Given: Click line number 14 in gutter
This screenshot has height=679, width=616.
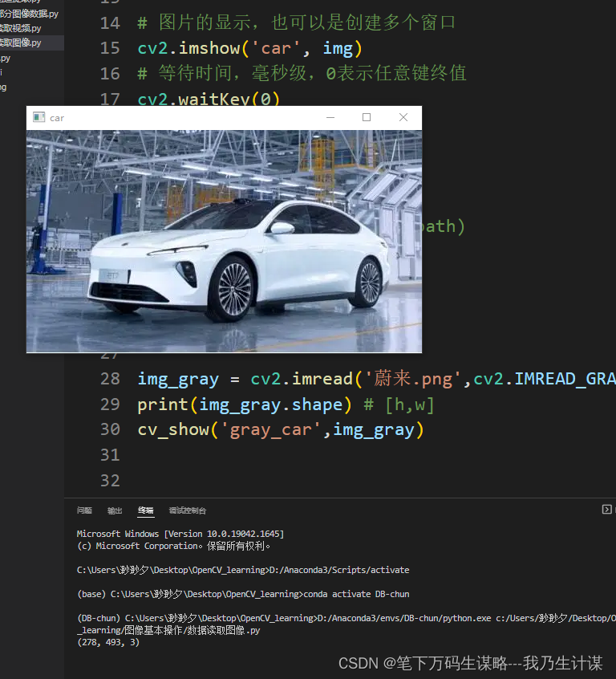Looking at the screenshot, I should [110, 23].
